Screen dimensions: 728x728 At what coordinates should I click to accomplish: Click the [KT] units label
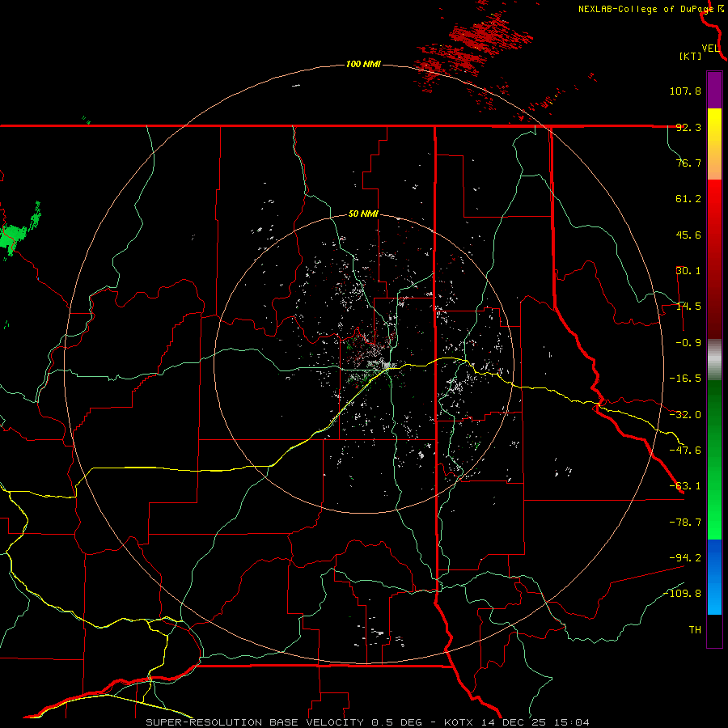pos(691,56)
